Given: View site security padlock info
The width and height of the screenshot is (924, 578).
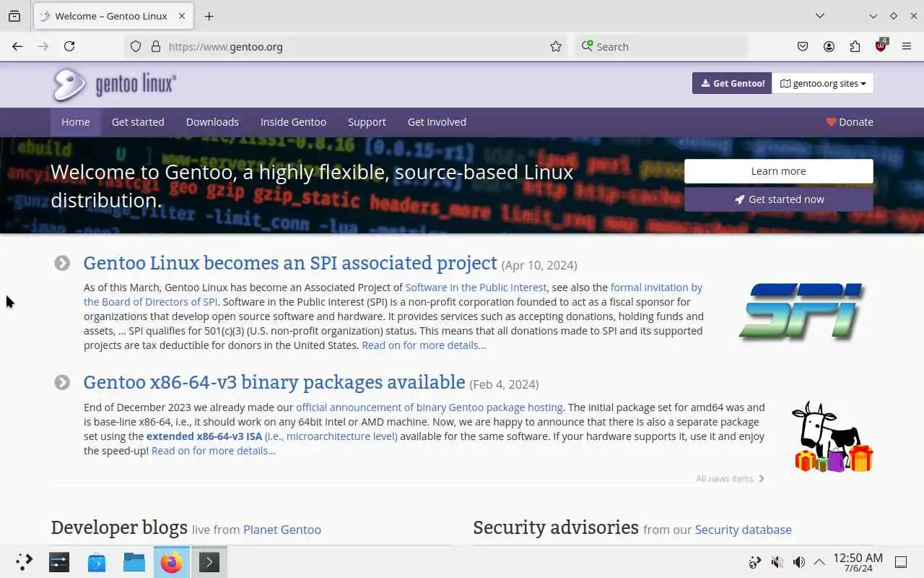Looking at the screenshot, I should (155, 46).
